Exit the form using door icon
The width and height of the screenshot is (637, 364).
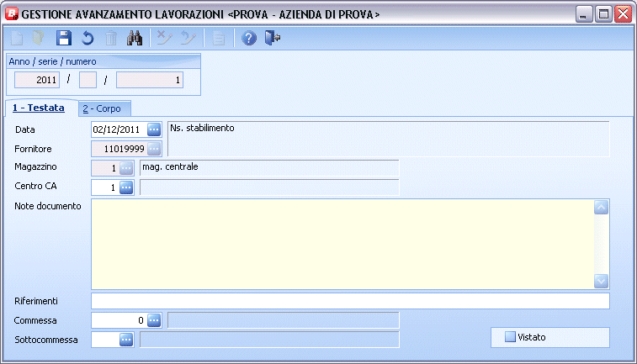tap(272, 38)
